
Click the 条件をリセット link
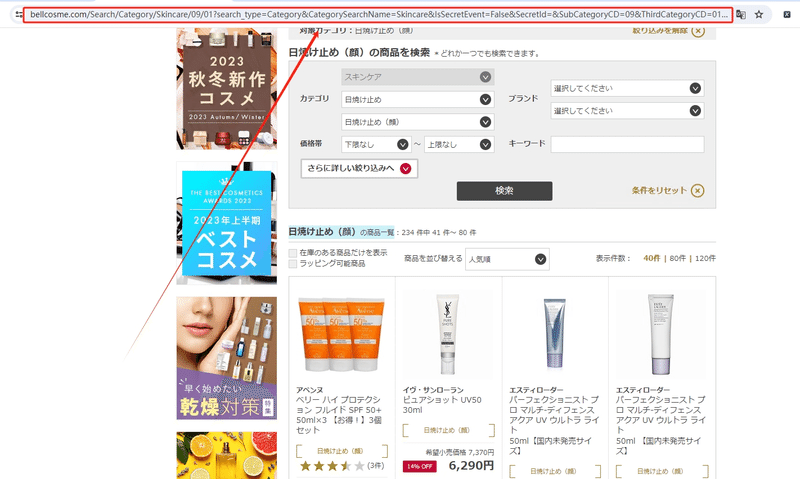[659, 190]
